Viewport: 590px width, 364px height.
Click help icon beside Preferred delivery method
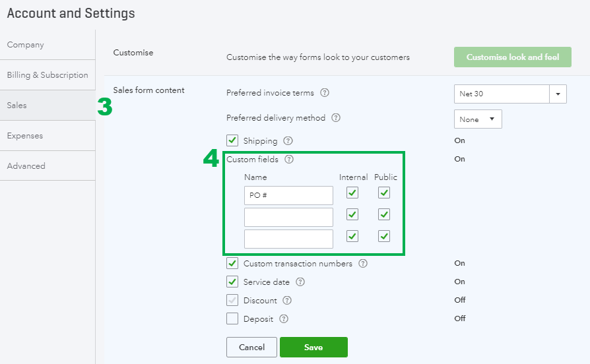[336, 118]
